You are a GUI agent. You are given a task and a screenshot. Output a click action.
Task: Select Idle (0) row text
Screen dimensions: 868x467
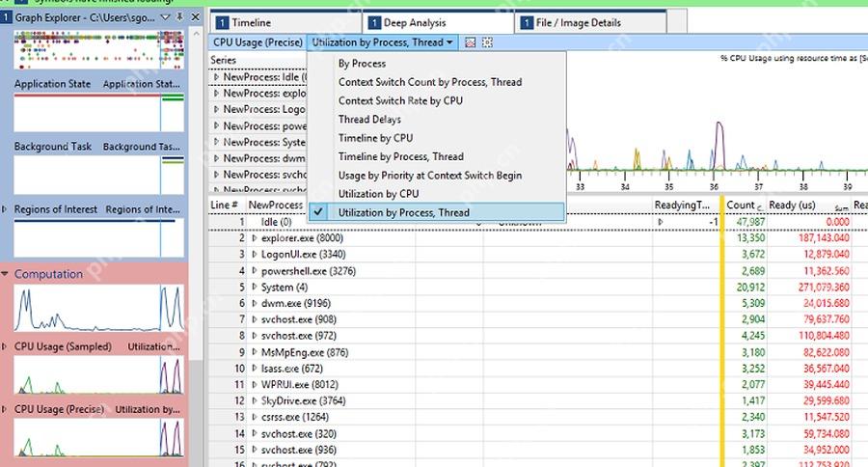pos(276,222)
